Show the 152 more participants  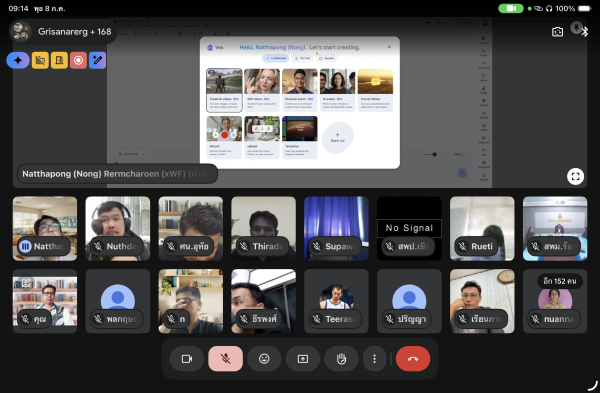[x=559, y=281]
